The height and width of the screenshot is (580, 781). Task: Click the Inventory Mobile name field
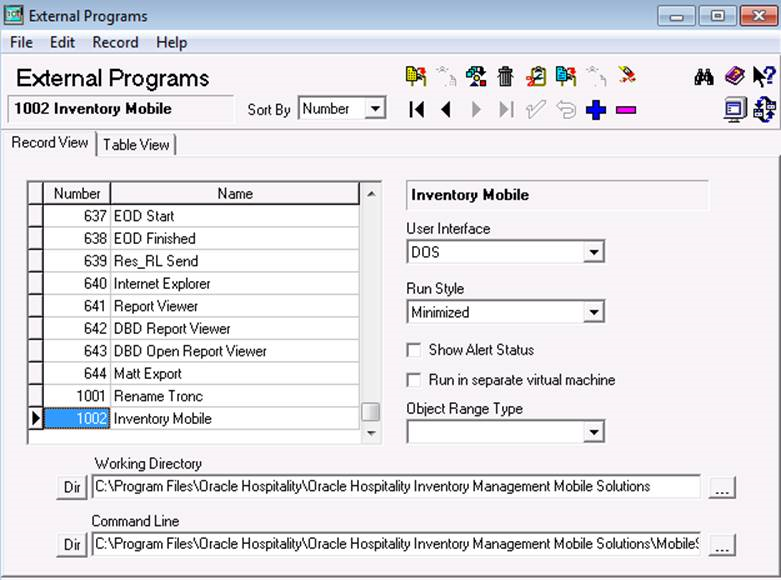point(557,195)
